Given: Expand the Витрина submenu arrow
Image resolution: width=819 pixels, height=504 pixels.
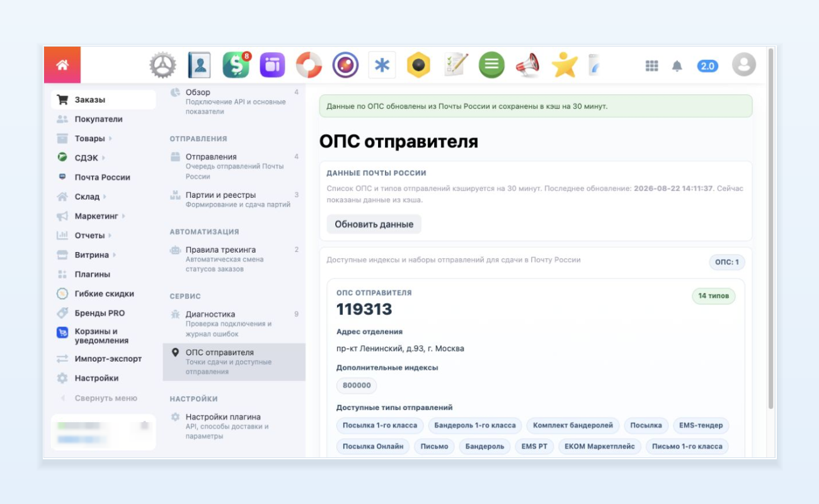Looking at the screenshot, I should pyautogui.click(x=114, y=255).
